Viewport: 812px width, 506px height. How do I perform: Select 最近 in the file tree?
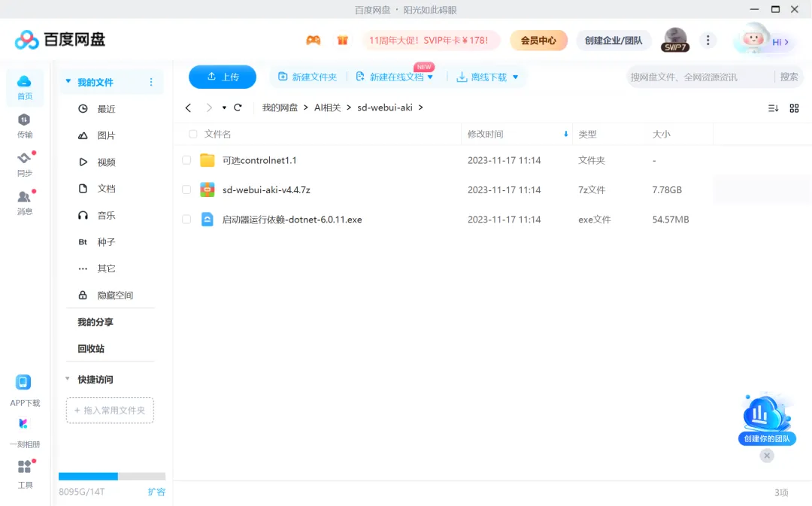click(x=106, y=109)
